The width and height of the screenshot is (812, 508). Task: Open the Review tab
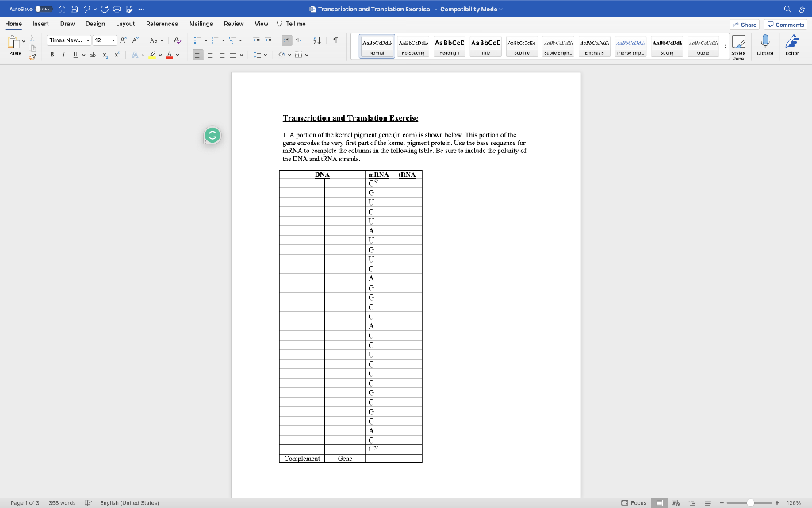(x=234, y=24)
